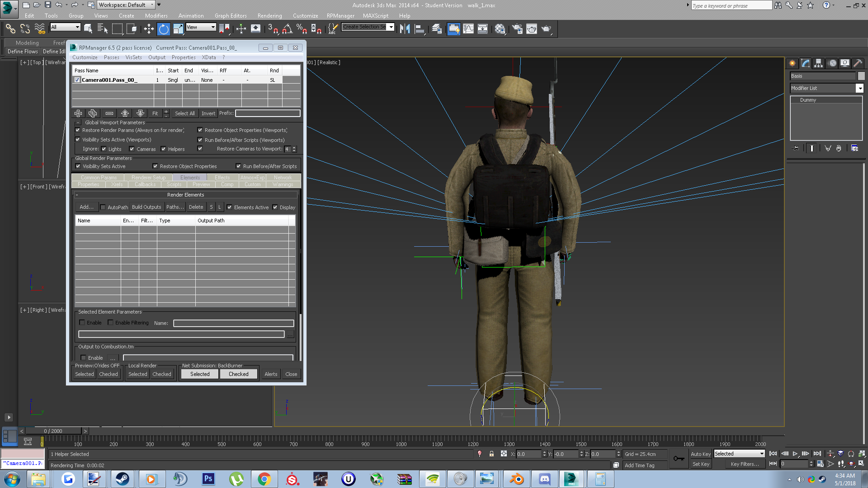This screenshot has width=868, height=488.
Task: Open the selection filter All dropdown
Action: point(66,27)
